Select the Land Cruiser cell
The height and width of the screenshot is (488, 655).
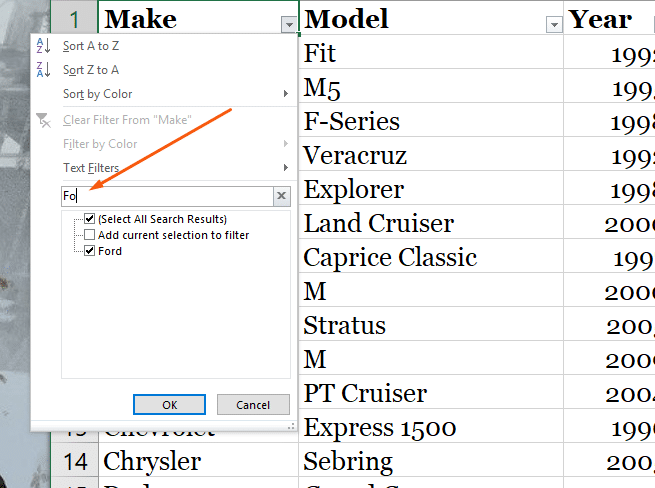tap(431, 223)
